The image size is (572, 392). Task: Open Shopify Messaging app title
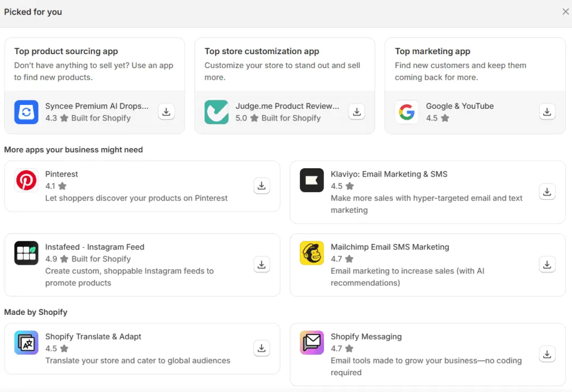pos(366,337)
